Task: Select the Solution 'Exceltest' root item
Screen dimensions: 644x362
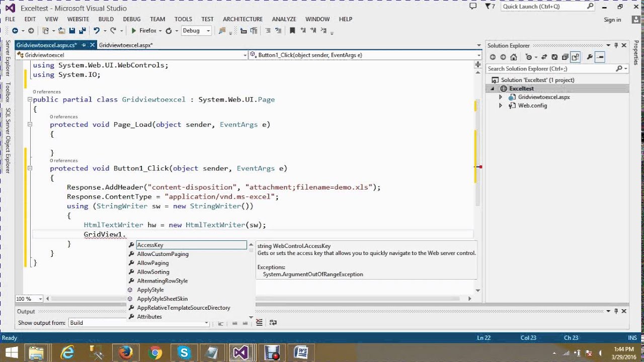Action: point(537,80)
